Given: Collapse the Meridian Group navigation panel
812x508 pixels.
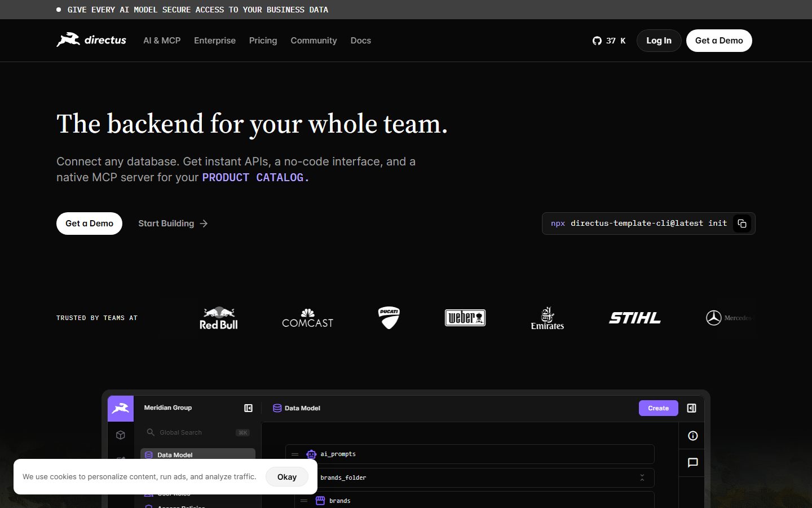Looking at the screenshot, I should pos(248,408).
